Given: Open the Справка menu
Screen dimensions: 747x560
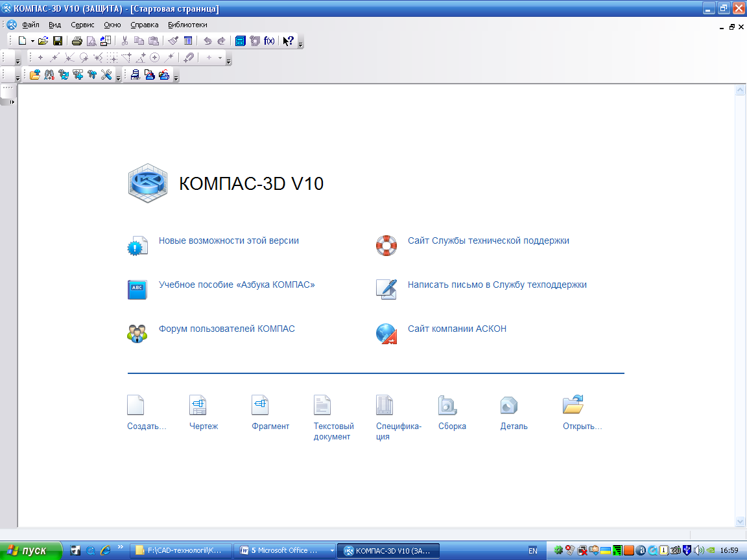Looking at the screenshot, I should point(145,25).
